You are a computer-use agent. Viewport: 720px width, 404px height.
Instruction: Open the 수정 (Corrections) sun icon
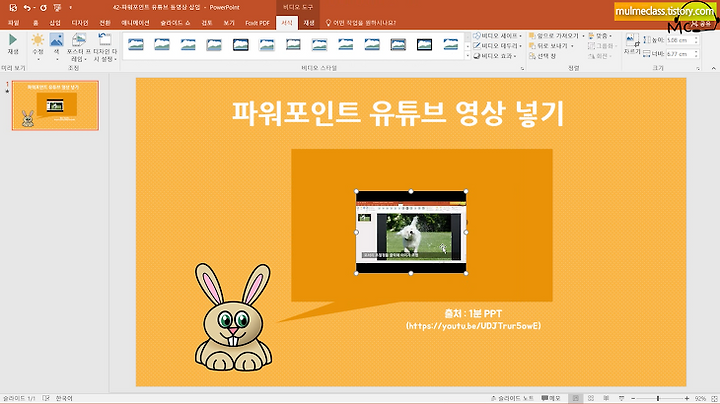pyautogui.click(x=38, y=46)
